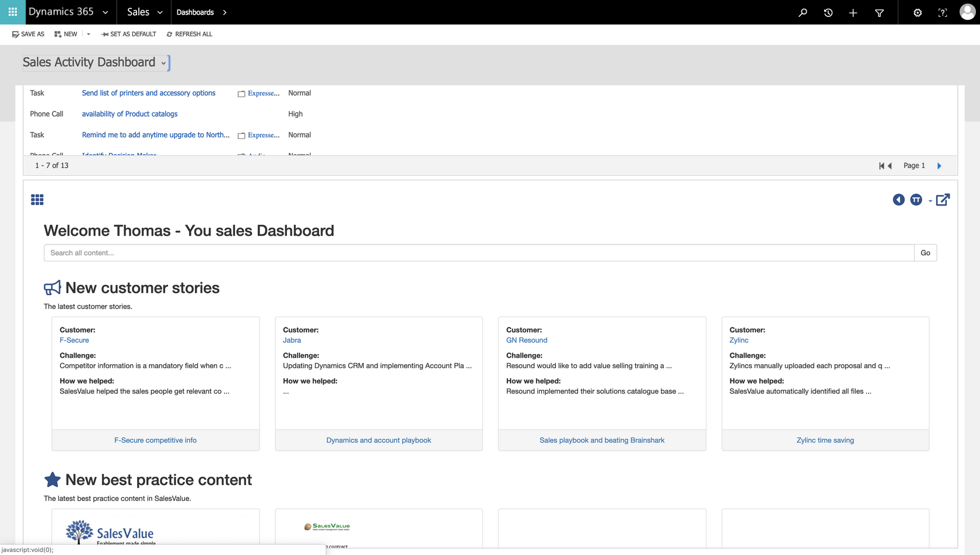Open the SalesValue blue grid menu icon
Screen dimensions: 980x555
pyautogui.click(x=37, y=200)
